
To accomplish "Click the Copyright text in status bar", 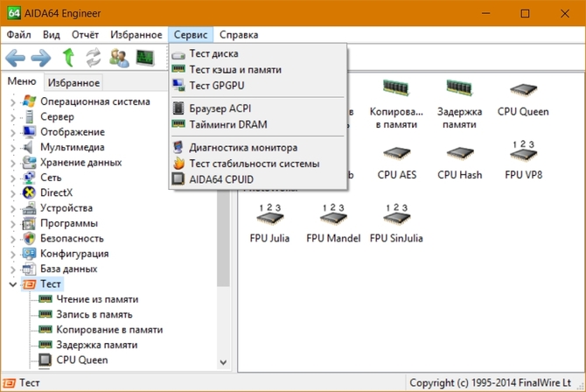I will pos(491,382).
